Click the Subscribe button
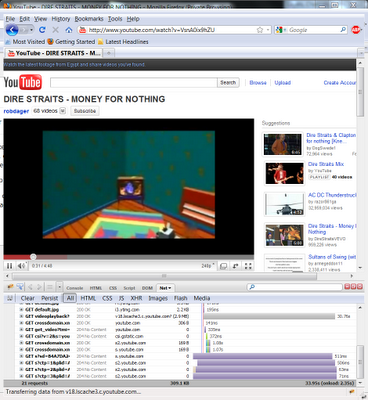 click(85, 111)
